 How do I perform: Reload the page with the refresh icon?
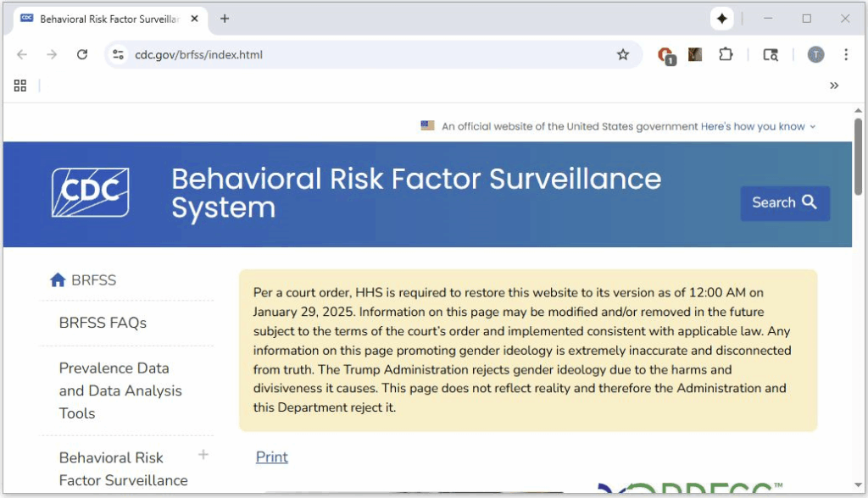click(x=82, y=54)
